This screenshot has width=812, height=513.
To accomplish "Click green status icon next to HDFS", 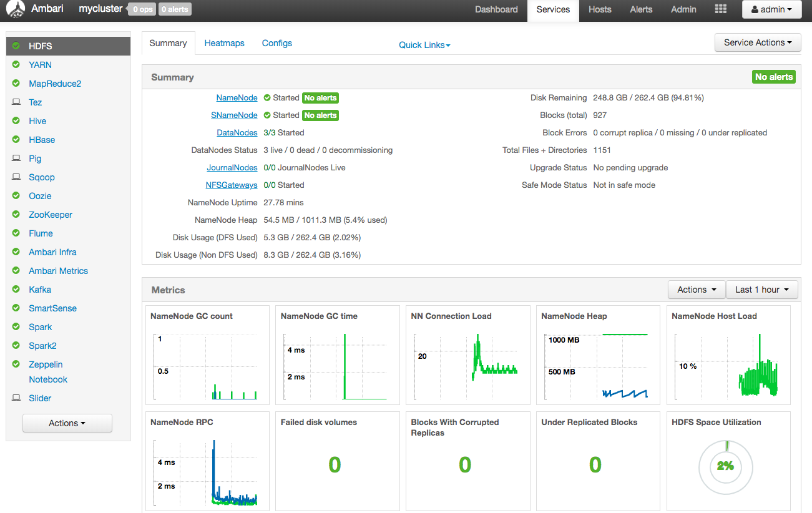I will [x=16, y=46].
